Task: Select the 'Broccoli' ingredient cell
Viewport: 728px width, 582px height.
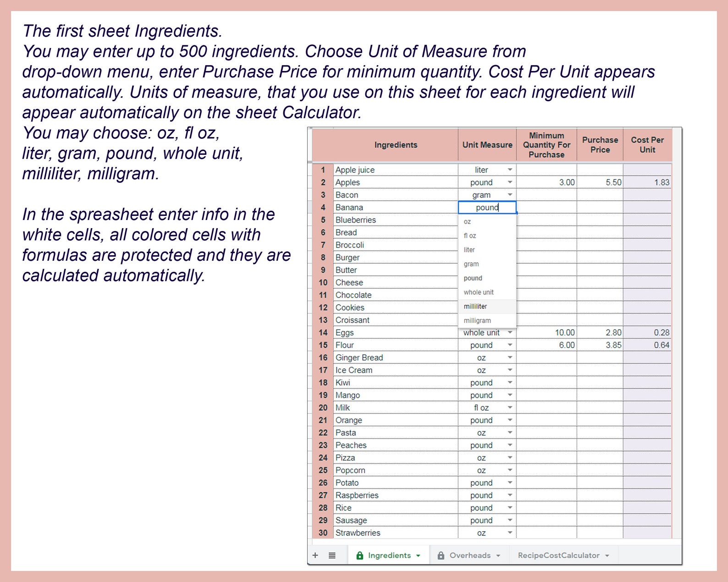Action: tap(396, 245)
